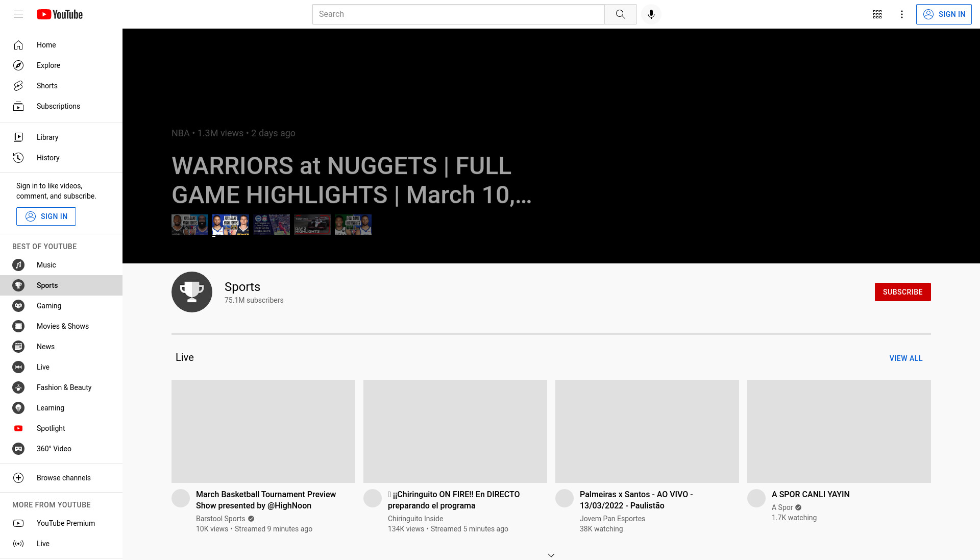Click the Explore compass icon
Image resolution: width=980 pixels, height=560 pixels.
click(x=18, y=65)
